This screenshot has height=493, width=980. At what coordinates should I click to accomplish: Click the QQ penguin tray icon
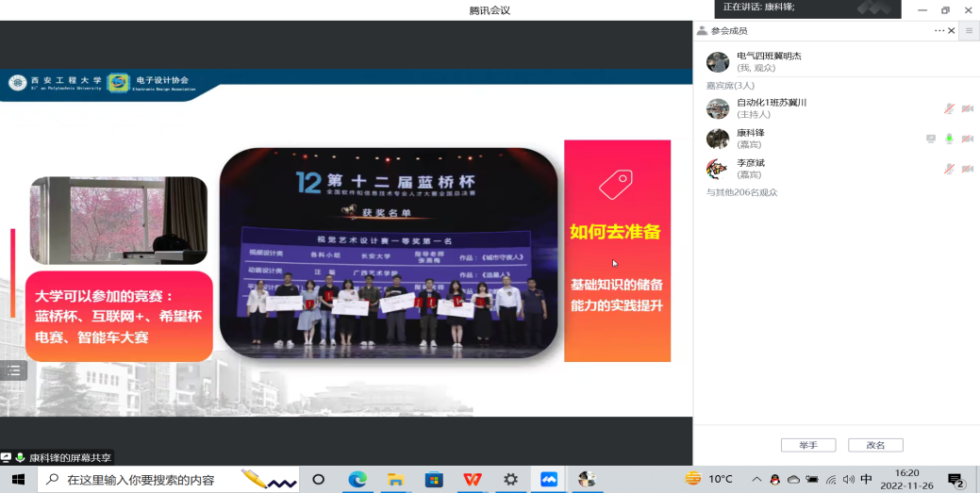774,479
